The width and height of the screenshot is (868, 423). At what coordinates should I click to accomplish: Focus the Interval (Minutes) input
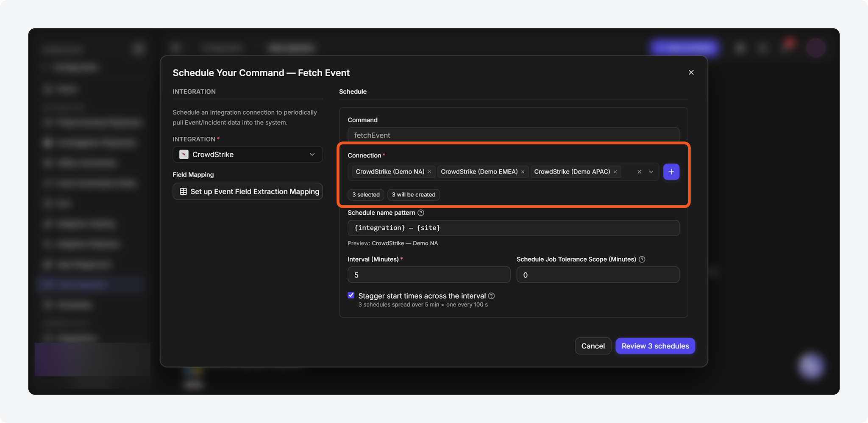click(429, 275)
